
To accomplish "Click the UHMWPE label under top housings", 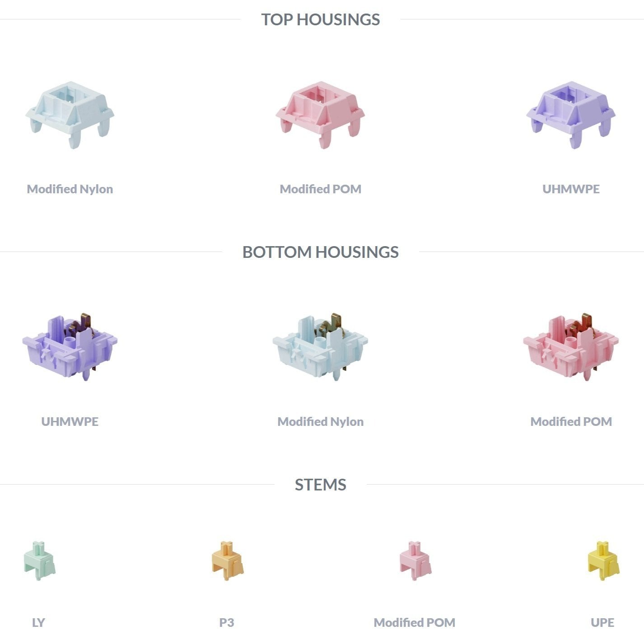I will [x=571, y=189].
